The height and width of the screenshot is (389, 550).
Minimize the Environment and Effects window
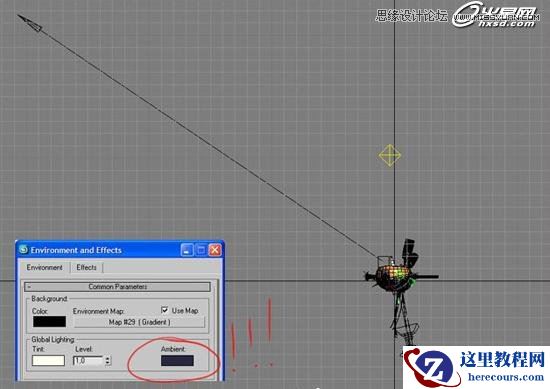coord(187,250)
